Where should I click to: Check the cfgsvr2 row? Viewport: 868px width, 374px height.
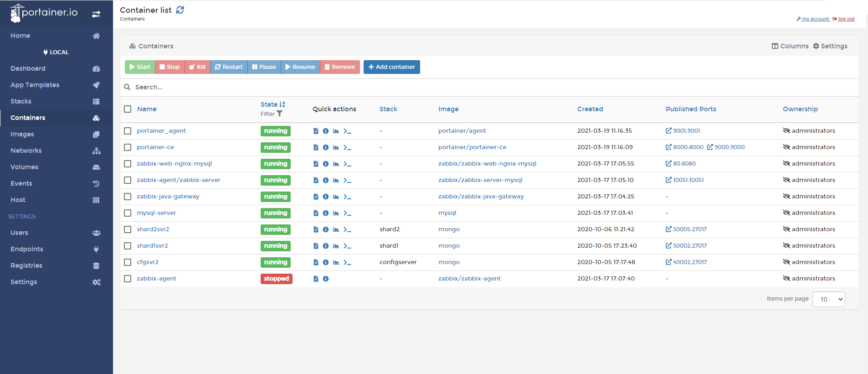(128, 262)
